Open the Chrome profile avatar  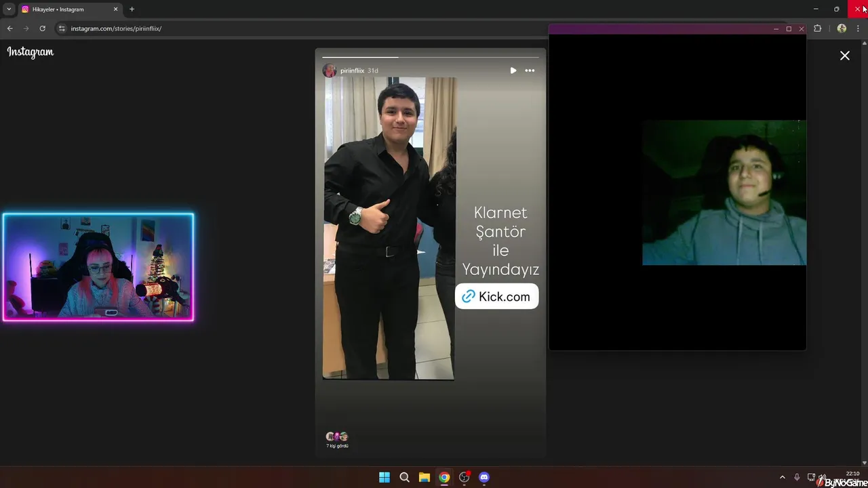(x=842, y=28)
